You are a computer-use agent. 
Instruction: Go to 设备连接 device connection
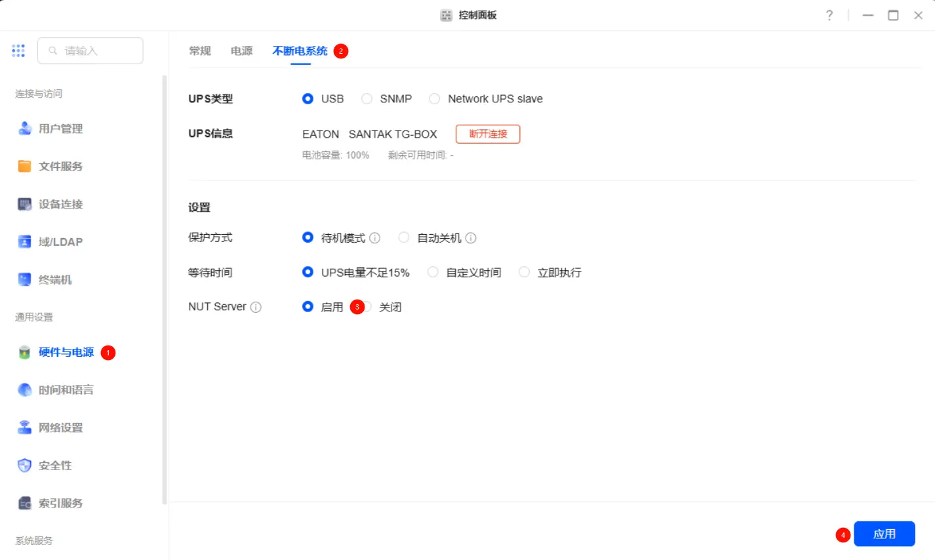pos(60,204)
